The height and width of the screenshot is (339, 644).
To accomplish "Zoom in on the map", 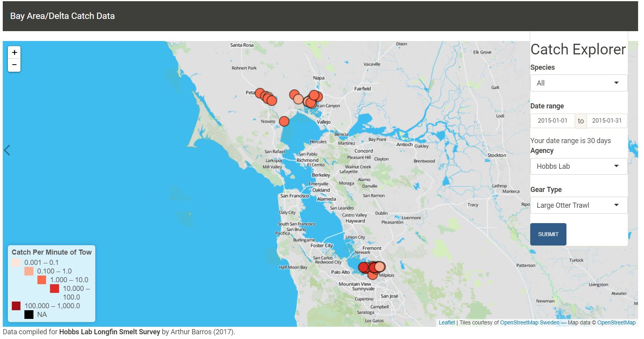I will click(x=15, y=52).
